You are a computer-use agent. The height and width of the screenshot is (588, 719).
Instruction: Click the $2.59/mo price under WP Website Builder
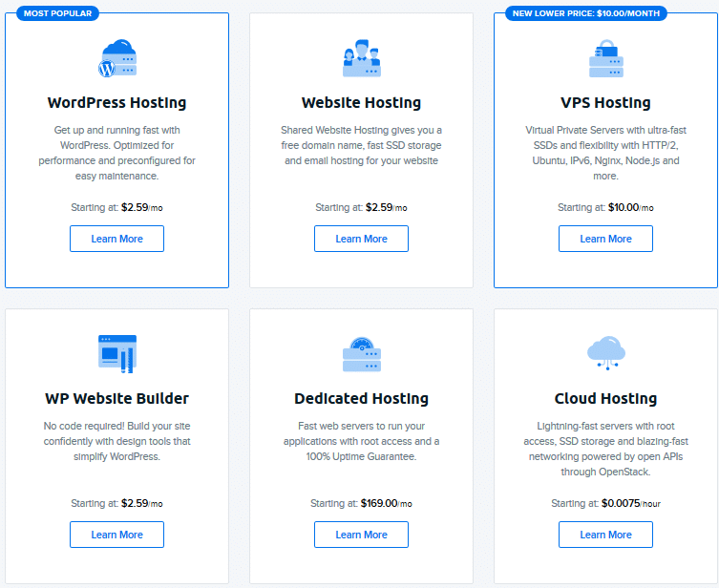(x=141, y=504)
